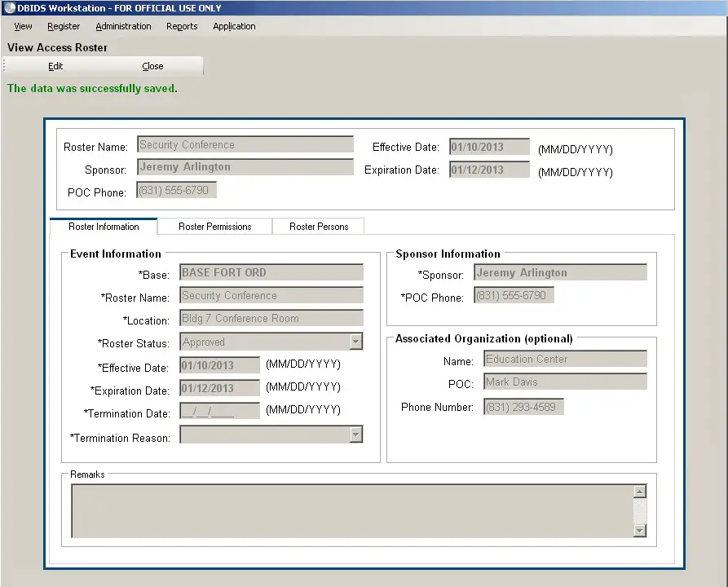Select the Roster Information tab
The width and height of the screenshot is (728, 587).
pos(104,226)
